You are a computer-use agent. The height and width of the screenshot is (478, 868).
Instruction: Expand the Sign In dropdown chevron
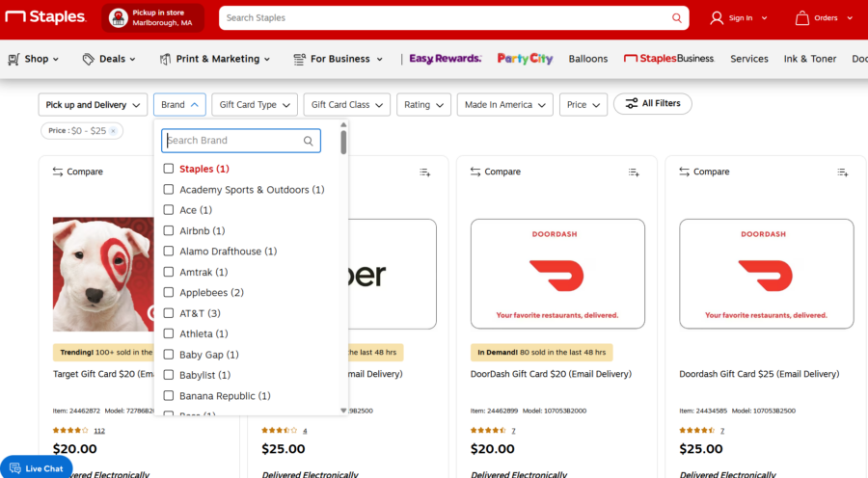click(765, 18)
